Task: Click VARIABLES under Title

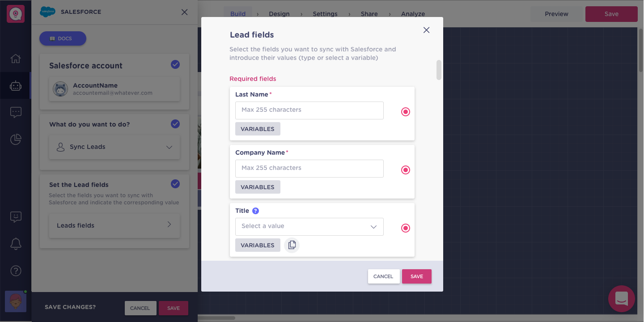Action: (258, 245)
